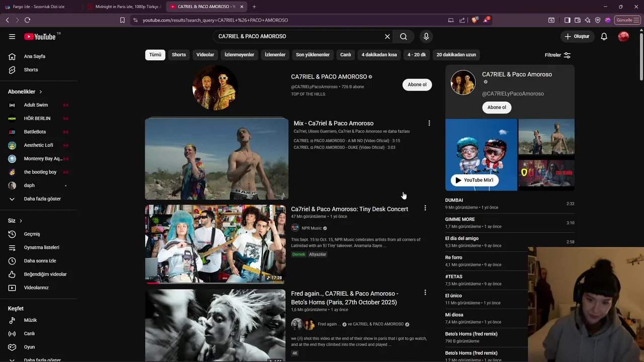Screen dimensions: 644x362
Task: Select the Shorts filter chip
Action: (179, 54)
